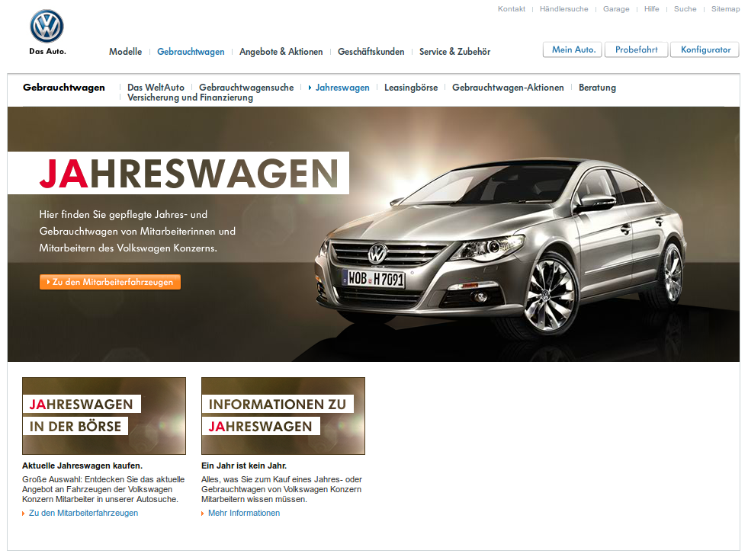
Task: Click the blue Zu den Mitarbeiterfahrzeugen link
Action: pos(83,513)
